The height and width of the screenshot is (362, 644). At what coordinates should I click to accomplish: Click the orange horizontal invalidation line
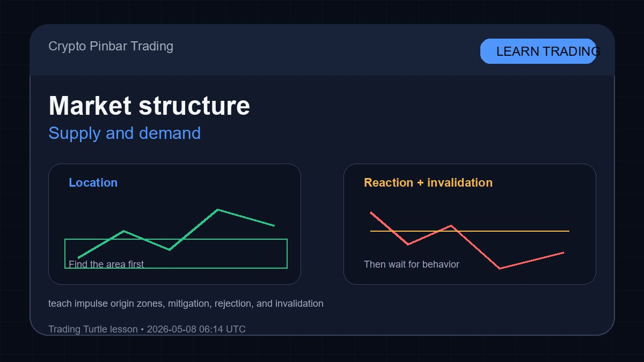click(470, 231)
